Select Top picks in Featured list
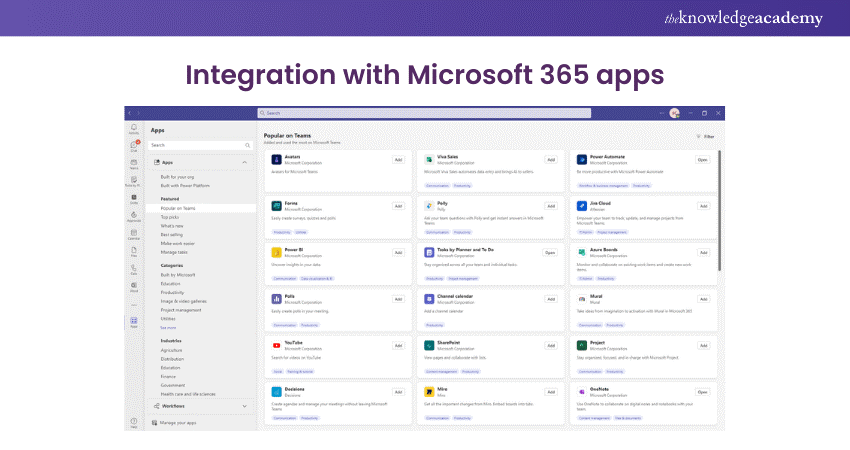 point(171,217)
